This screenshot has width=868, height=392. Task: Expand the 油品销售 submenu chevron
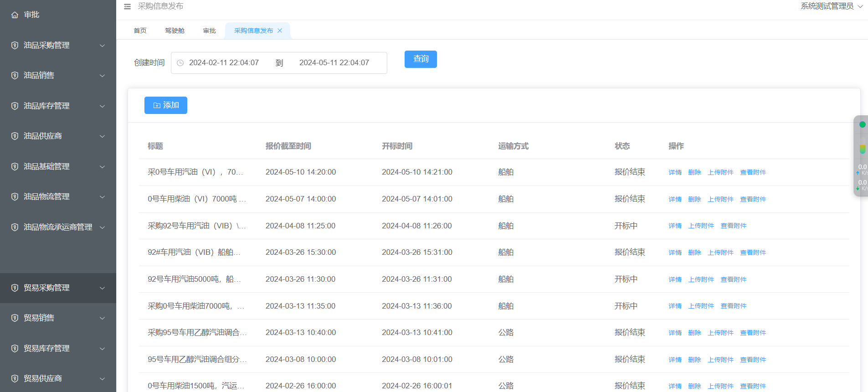[x=103, y=76]
